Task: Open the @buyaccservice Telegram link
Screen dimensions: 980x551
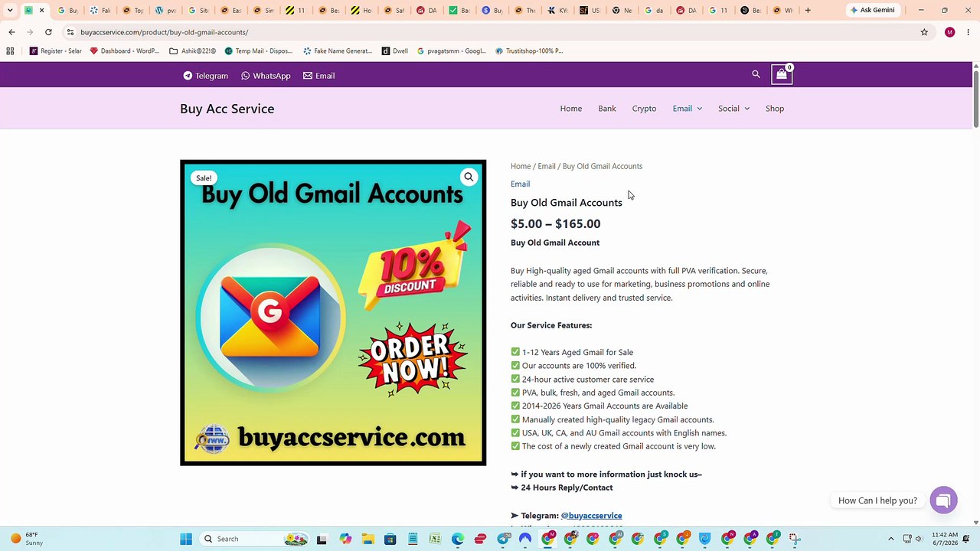Action: (x=591, y=516)
